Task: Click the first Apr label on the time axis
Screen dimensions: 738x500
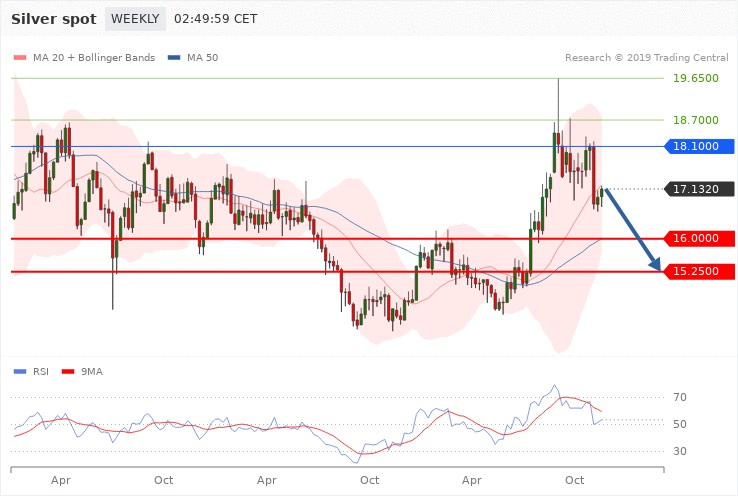Action: pos(61,481)
